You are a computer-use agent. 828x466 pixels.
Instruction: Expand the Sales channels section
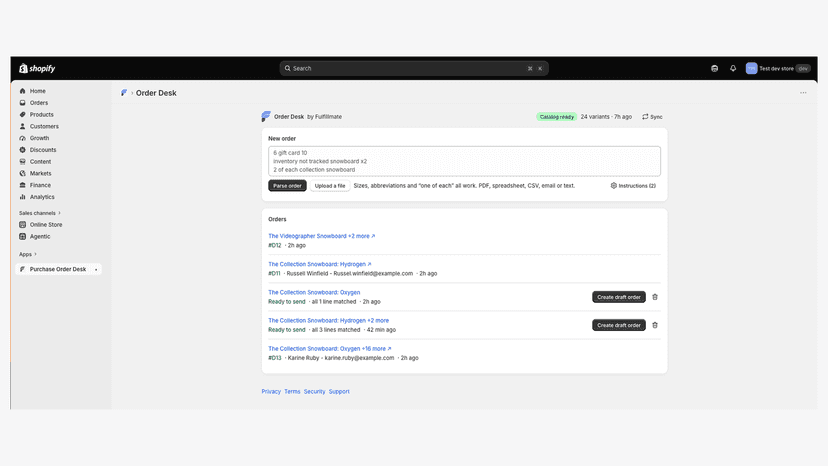tap(40, 213)
